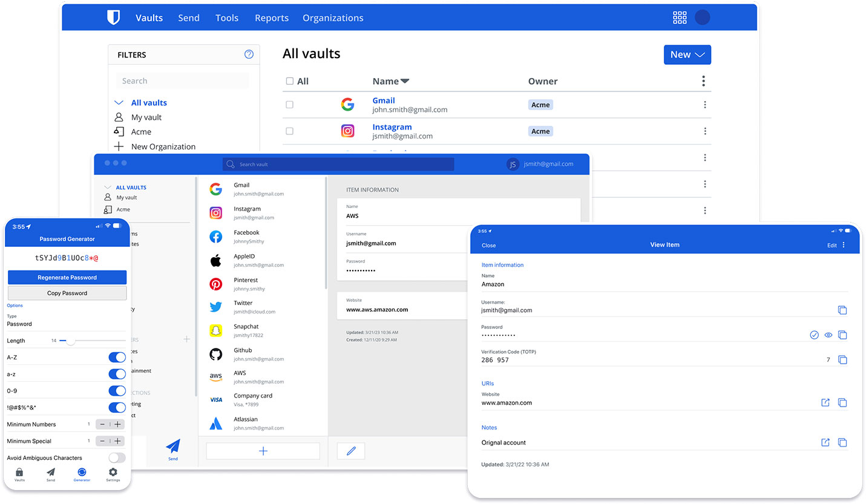Screen dimensions: 866x504
Task: Click the Filters help question mark icon
Action: [x=249, y=54]
